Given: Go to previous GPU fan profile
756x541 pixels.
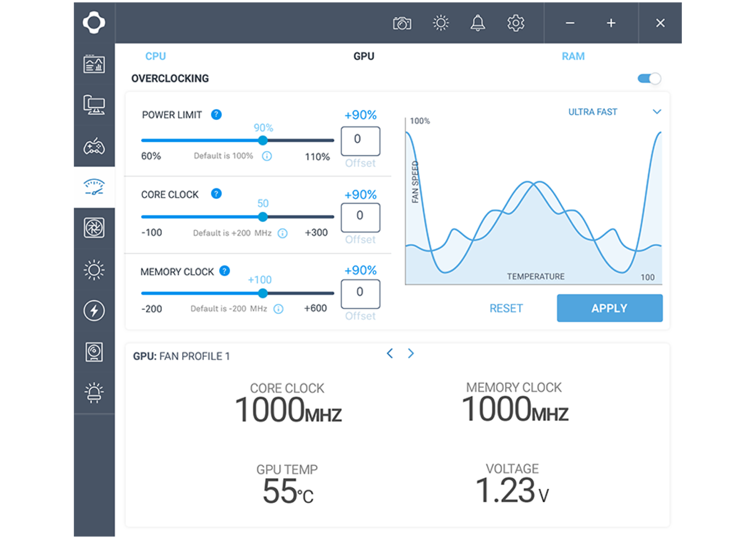Looking at the screenshot, I should (390, 353).
